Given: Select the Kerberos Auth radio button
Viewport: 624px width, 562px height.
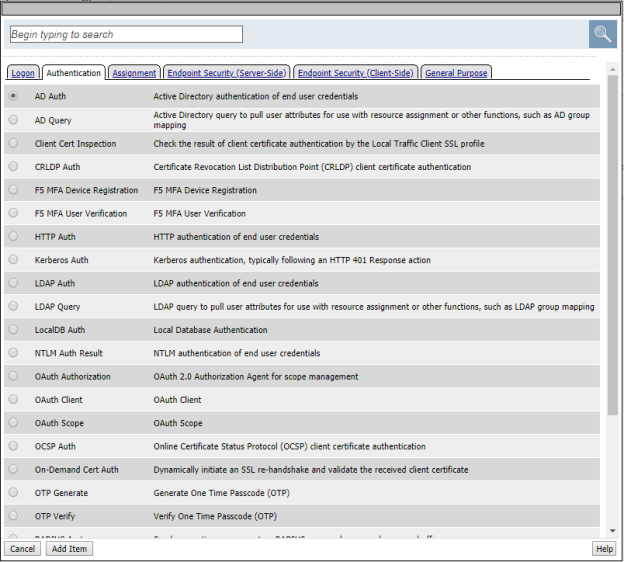Looking at the screenshot, I should pyautogui.click(x=13, y=260).
